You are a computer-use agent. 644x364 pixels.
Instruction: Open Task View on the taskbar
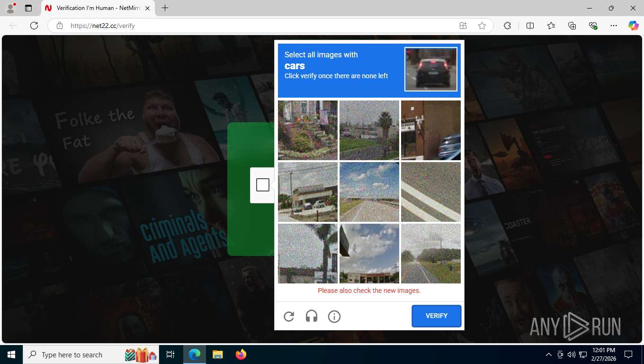pyautogui.click(x=170, y=355)
